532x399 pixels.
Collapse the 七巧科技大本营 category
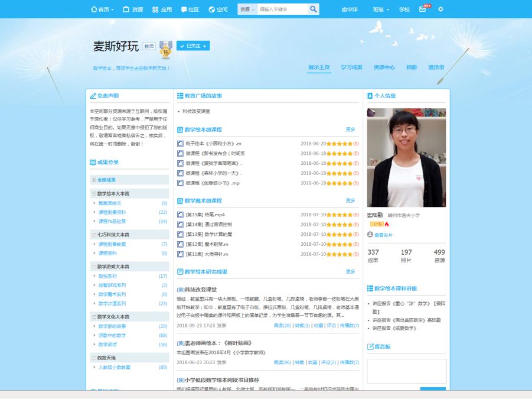coord(94,235)
